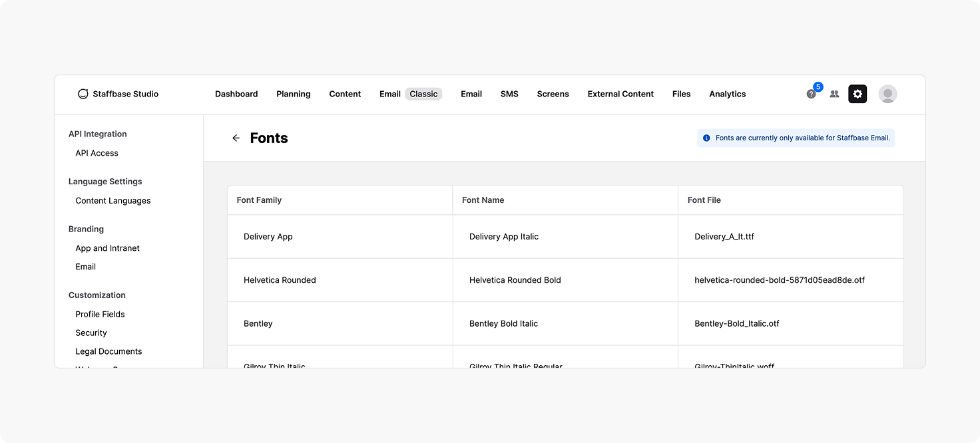Select Email Classic in the navigation
The width and height of the screenshot is (980, 443).
tap(410, 94)
